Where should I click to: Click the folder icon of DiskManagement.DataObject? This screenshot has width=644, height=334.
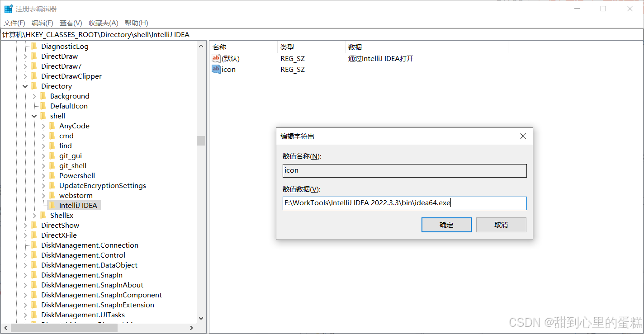pyautogui.click(x=34, y=265)
